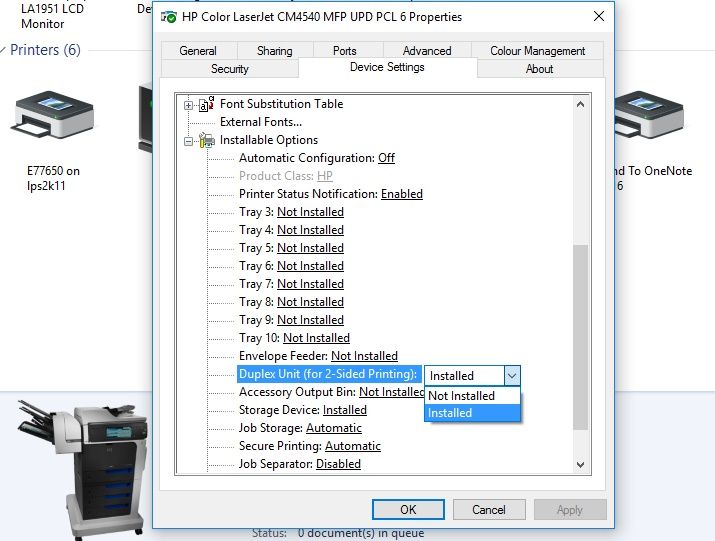Click the scroll up arrow in settings tree
Viewport: 715px width, 541px height.
tap(580, 104)
